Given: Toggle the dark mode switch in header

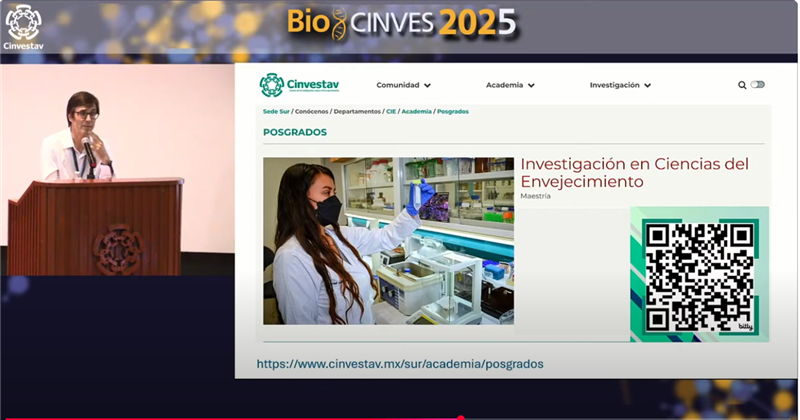Looking at the screenshot, I should [758, 85].
